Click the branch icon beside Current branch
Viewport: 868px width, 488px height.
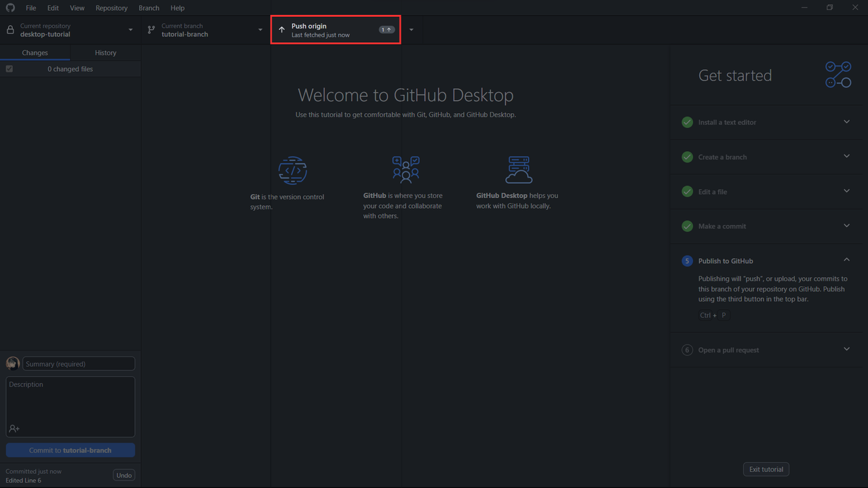coord(151,30)
